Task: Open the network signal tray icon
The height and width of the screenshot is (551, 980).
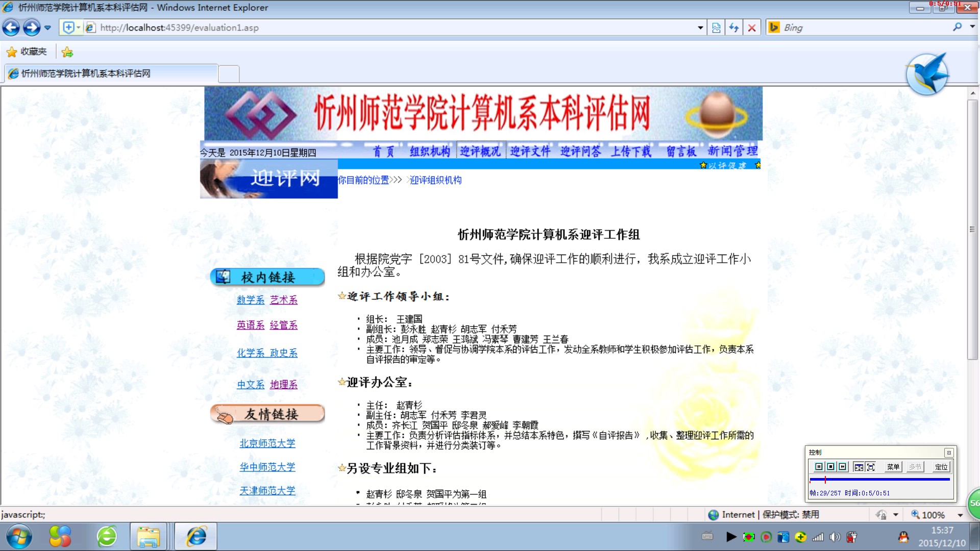Action: coord(818,537)
